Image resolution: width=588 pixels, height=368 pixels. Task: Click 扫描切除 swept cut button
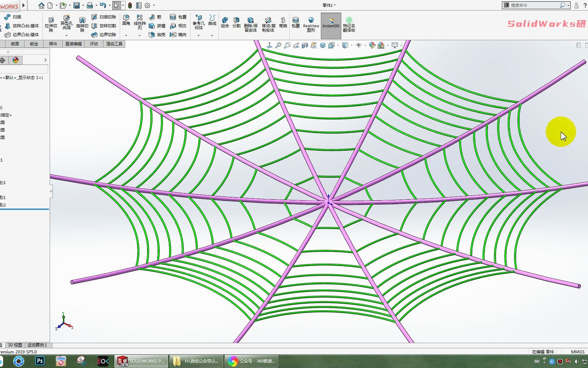[x=104, y=17]
